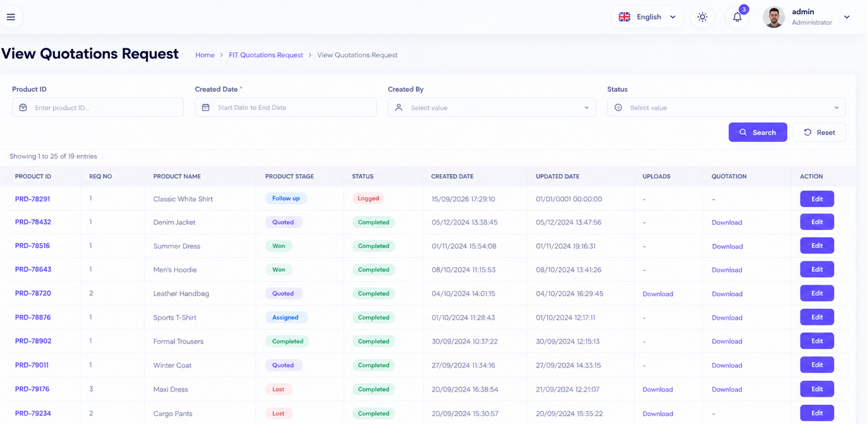The height and width of the screenshot is (424, 868).
Task: Download the Summer Dress quotation
Action: [727, 247]
